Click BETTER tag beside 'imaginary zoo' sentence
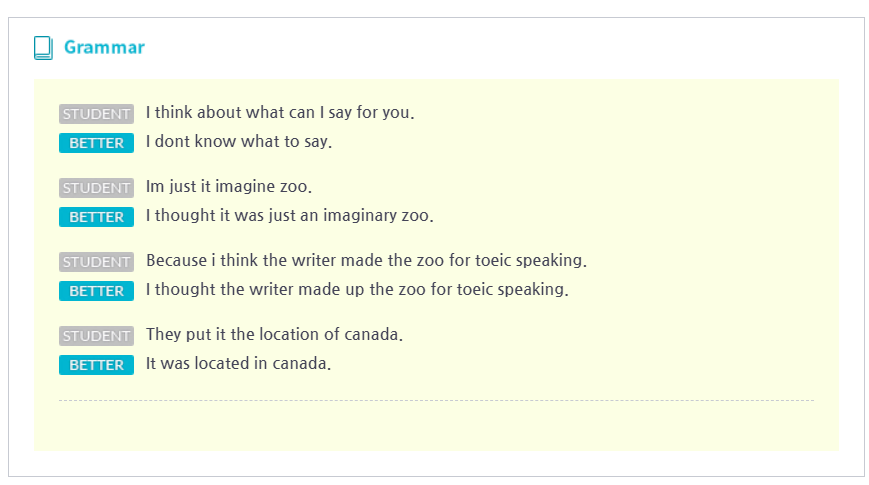 [x=96, y=217]
